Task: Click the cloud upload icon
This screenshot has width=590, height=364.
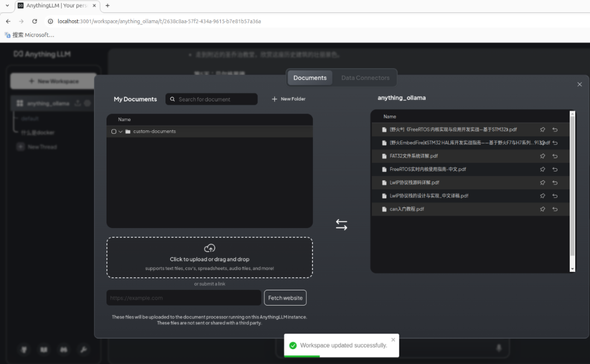Action: click(209, 248)
